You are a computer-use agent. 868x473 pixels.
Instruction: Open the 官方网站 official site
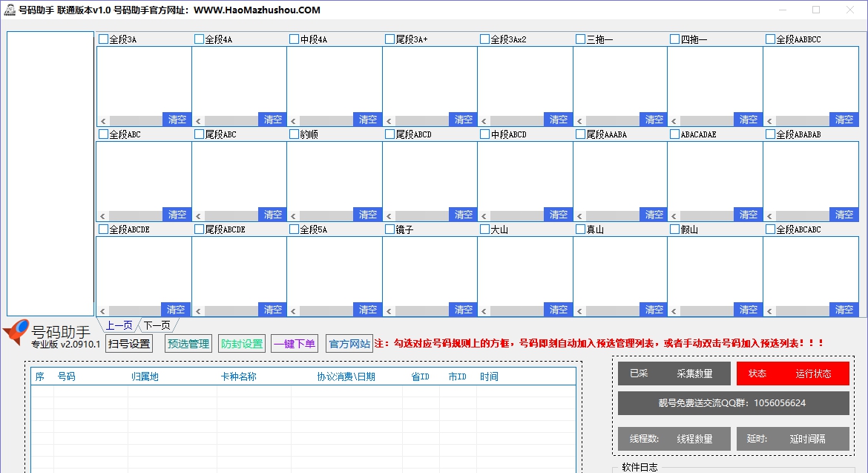(349, 344)
